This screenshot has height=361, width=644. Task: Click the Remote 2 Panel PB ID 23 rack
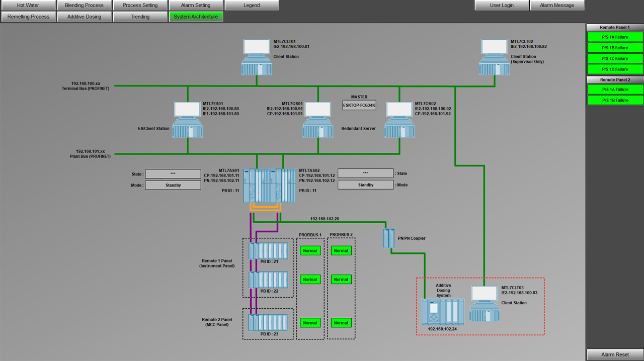tap(269, 323)
